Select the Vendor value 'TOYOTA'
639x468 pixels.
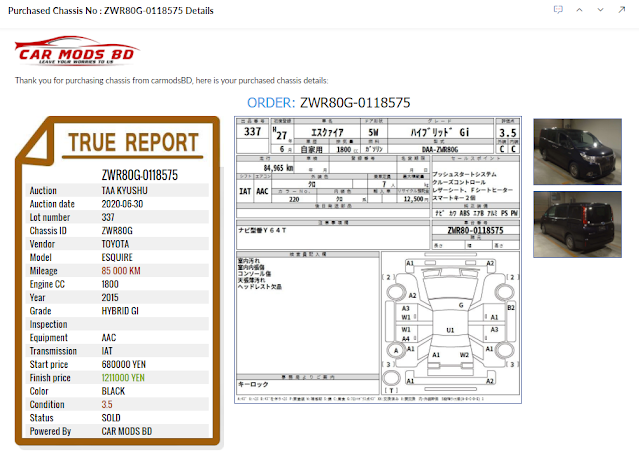(115, 244)
